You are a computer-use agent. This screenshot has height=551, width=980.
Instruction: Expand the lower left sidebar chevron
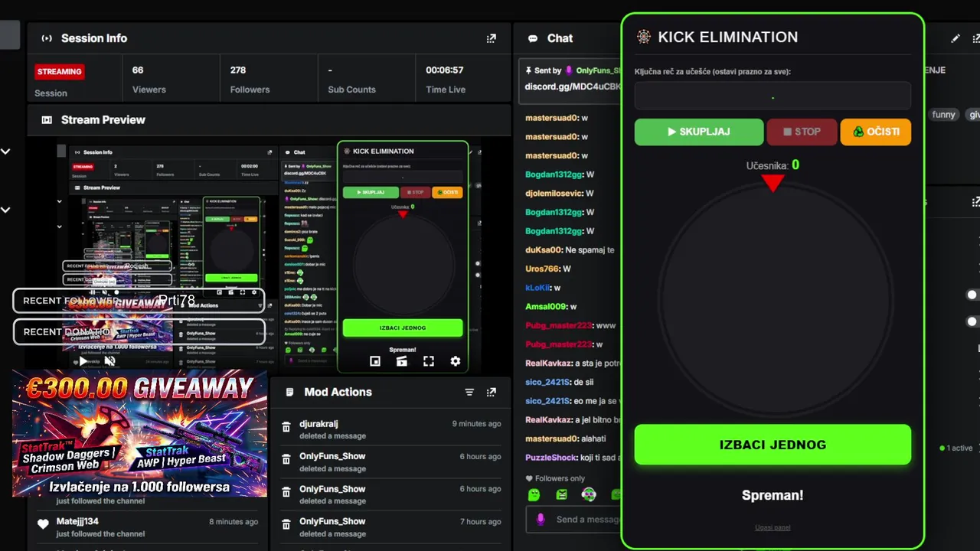[5, 210]
